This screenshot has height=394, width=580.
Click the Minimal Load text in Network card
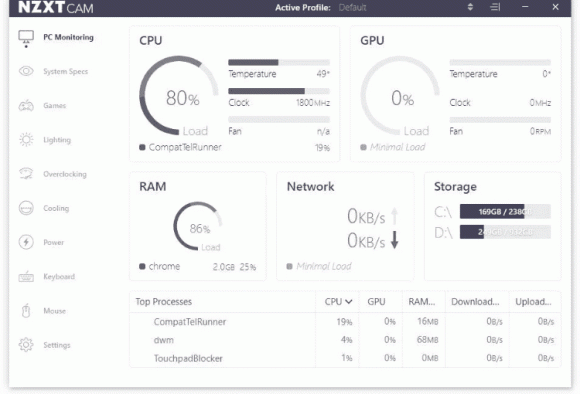[324, 266]
